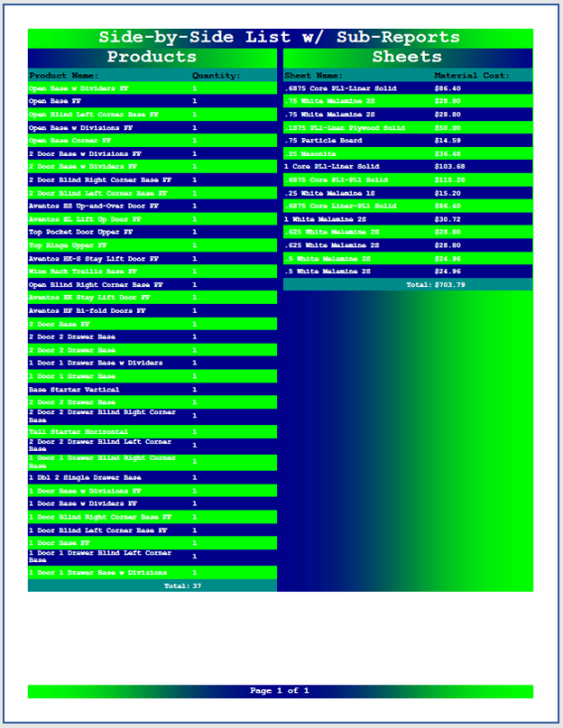Select '2 Door 2 Drawer Blind Left Corner Base'
Screen dimensions: 563x728
click(100, 445)
